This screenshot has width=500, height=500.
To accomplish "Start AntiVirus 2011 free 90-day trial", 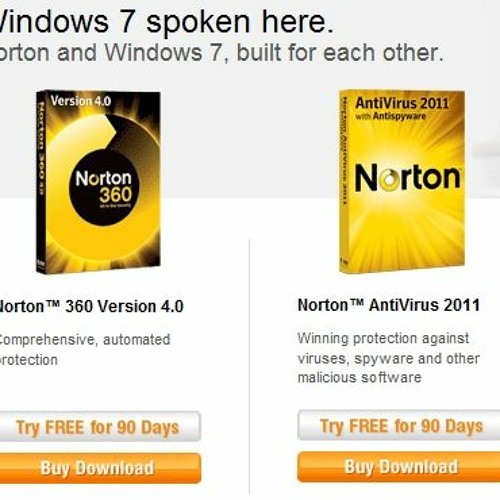I will pos(399,426).
